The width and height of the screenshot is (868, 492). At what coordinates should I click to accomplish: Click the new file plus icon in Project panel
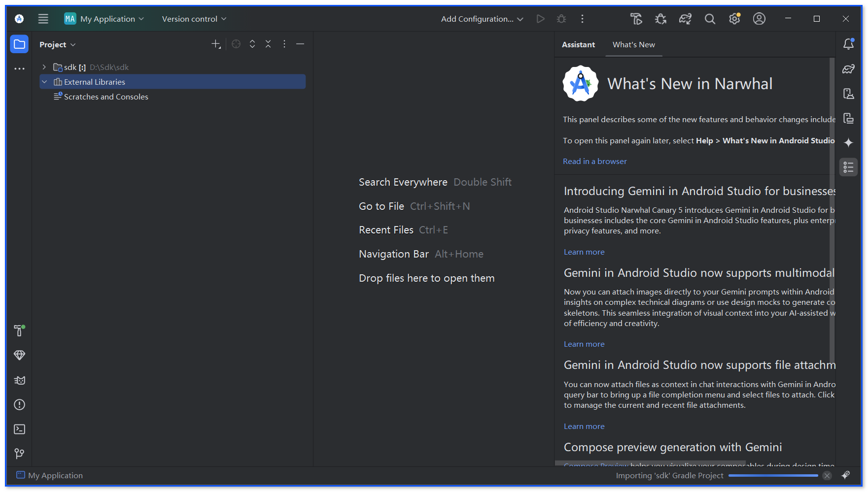[x=216, y=44]
